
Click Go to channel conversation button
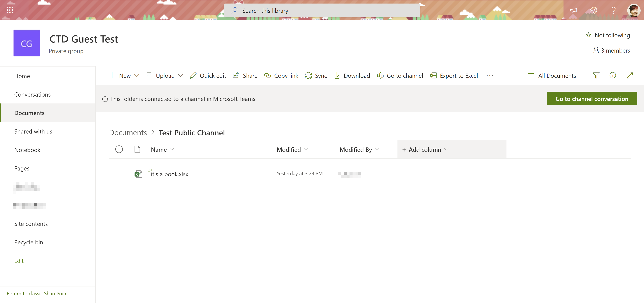coord(592,99)
